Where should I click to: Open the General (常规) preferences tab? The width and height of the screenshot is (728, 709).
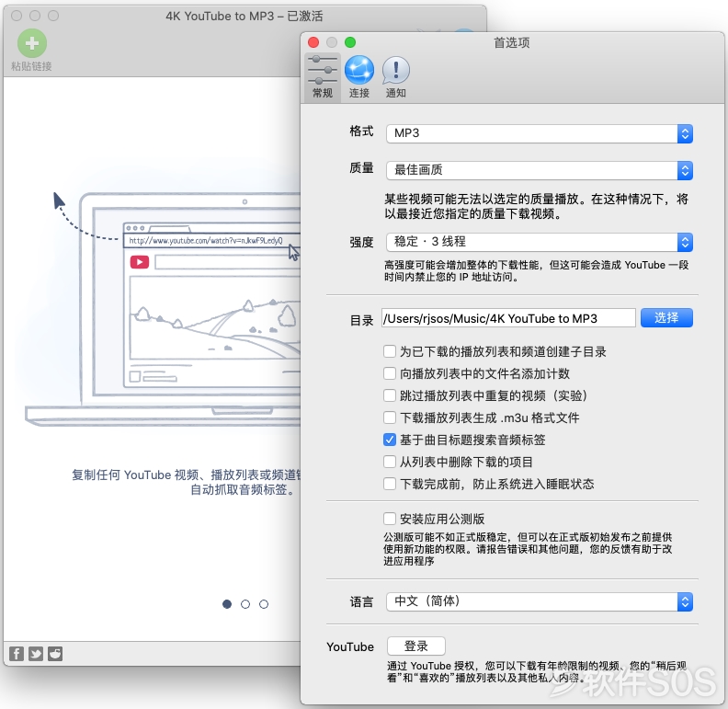[x=323, y=76]
